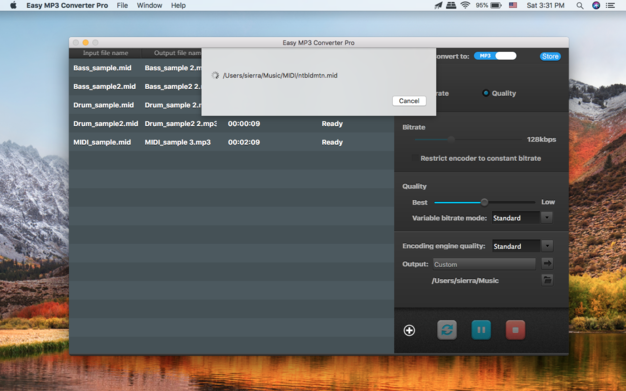This screenshot has height=391, width=626.
Task: Click the green convert refresh icon
Action: [447, 330]
